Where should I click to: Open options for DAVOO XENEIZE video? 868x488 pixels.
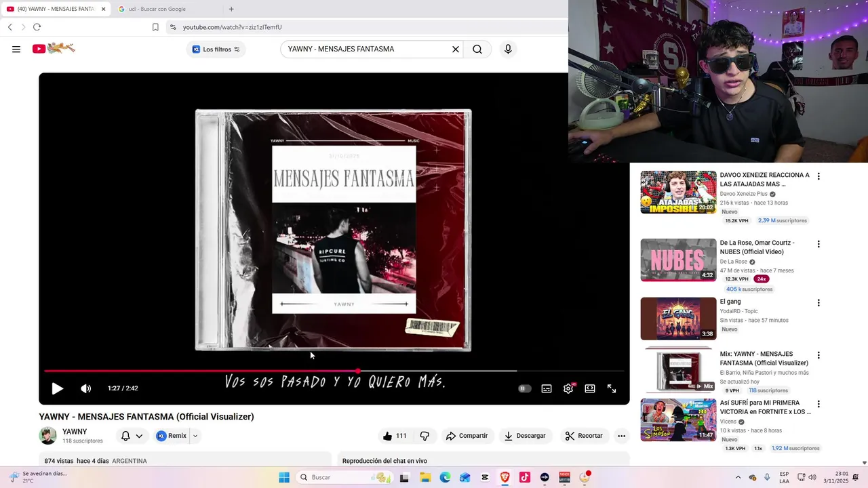coord(818,176)
